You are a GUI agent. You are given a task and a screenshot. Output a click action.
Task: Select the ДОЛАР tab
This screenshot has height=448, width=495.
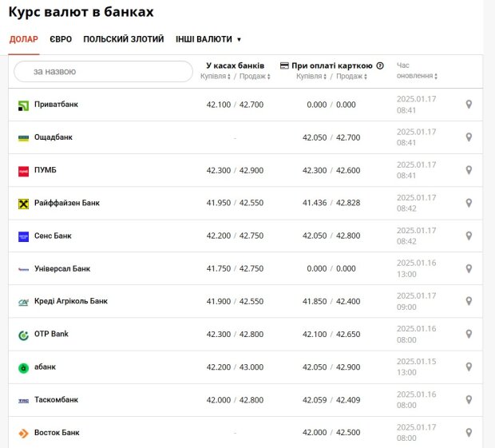pos(24,39)
